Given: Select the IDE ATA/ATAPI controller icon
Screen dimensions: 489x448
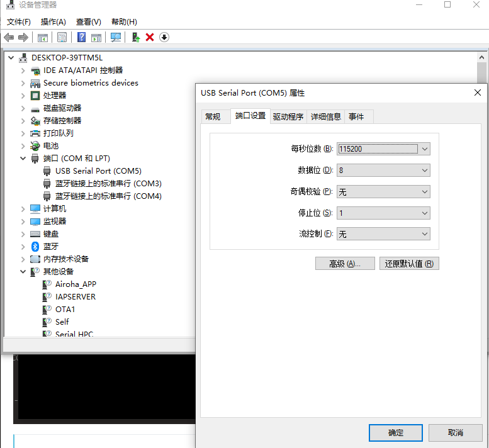Looking at the screenshot, I should 35,70.
